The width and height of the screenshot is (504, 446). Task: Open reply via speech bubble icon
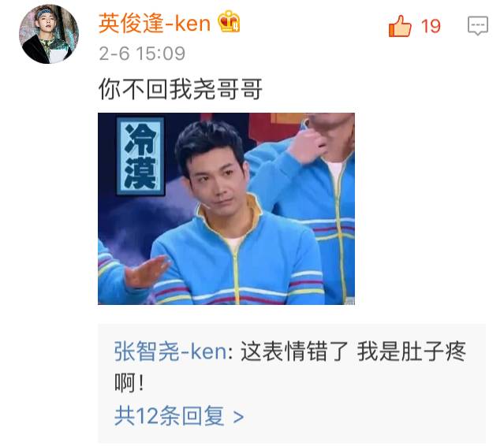(478, 25)
